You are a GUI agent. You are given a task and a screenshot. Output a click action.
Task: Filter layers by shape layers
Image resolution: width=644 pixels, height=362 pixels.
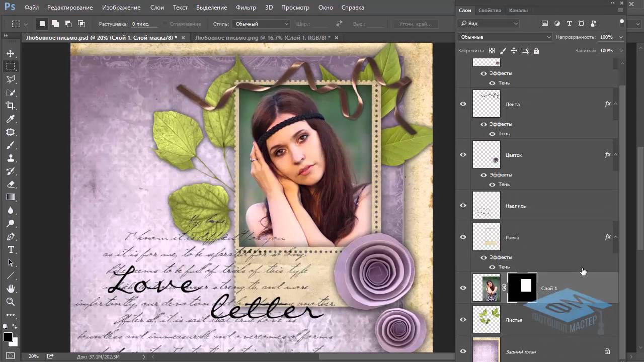tap(581, 24)
